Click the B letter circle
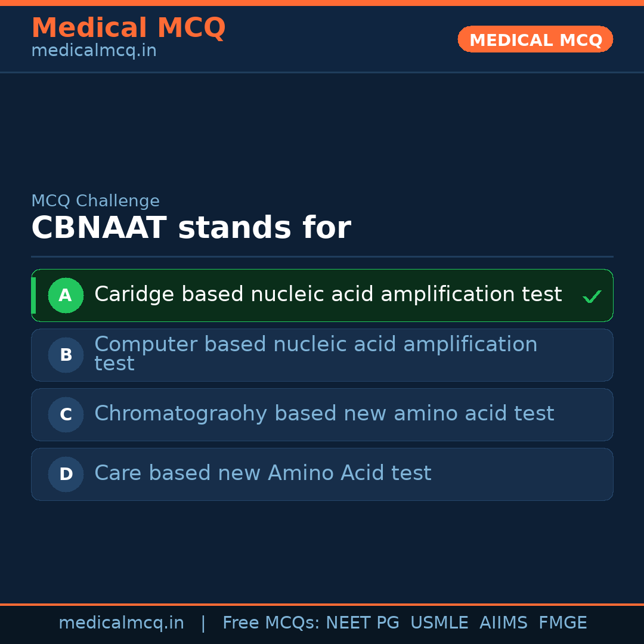The height and width of the screenshot is (644, 644). pyautogui.click(x=66, y=355)
